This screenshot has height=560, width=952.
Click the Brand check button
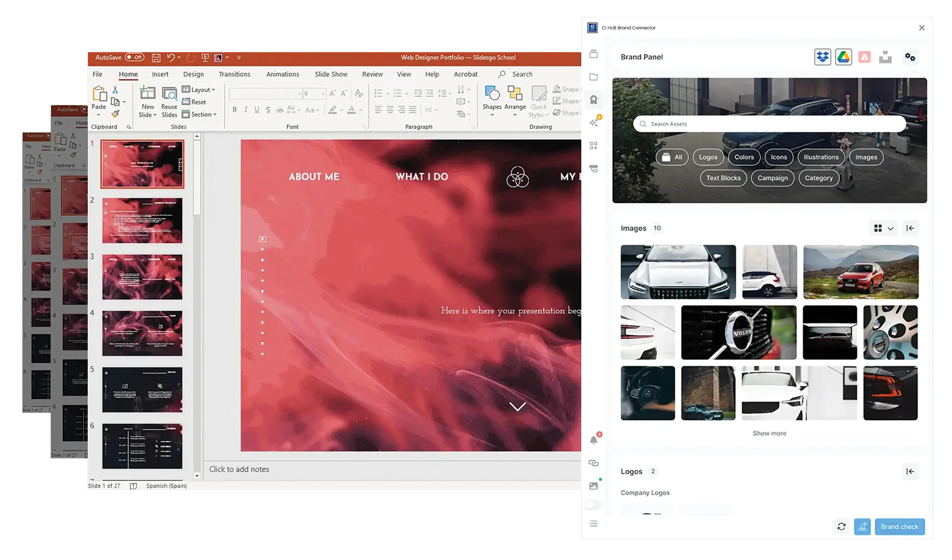pyautogui.click(x=899, y=526)
